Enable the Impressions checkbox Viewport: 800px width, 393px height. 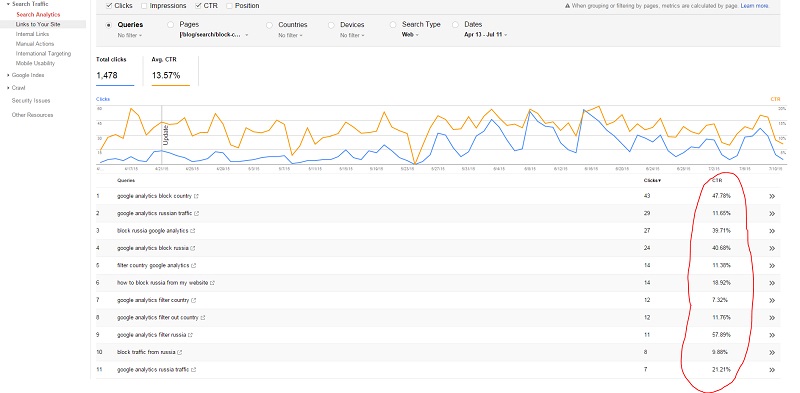click(144, 6)
